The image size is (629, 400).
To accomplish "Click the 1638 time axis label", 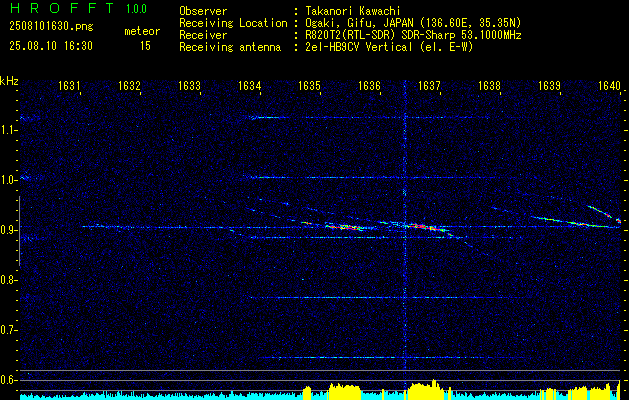I will point(489,86).
